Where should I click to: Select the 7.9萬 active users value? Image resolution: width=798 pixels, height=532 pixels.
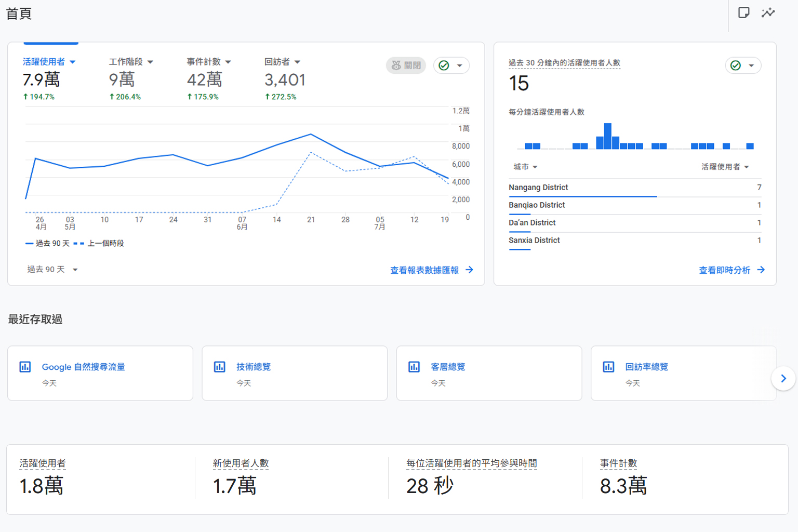tap(41, 79)
